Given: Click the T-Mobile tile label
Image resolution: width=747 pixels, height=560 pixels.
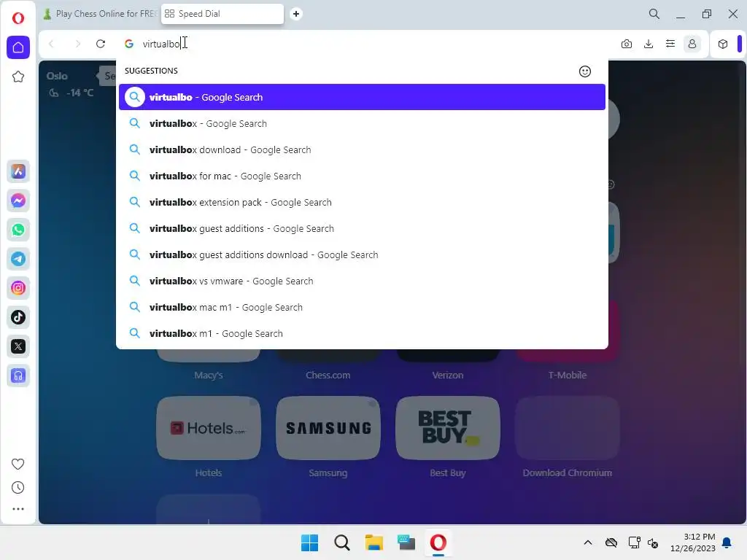Looking at the screenshot, I should (568, 376).
